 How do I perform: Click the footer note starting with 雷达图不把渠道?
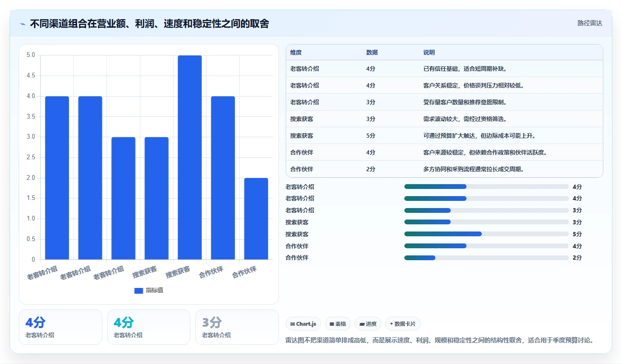[x=441, y=341]
